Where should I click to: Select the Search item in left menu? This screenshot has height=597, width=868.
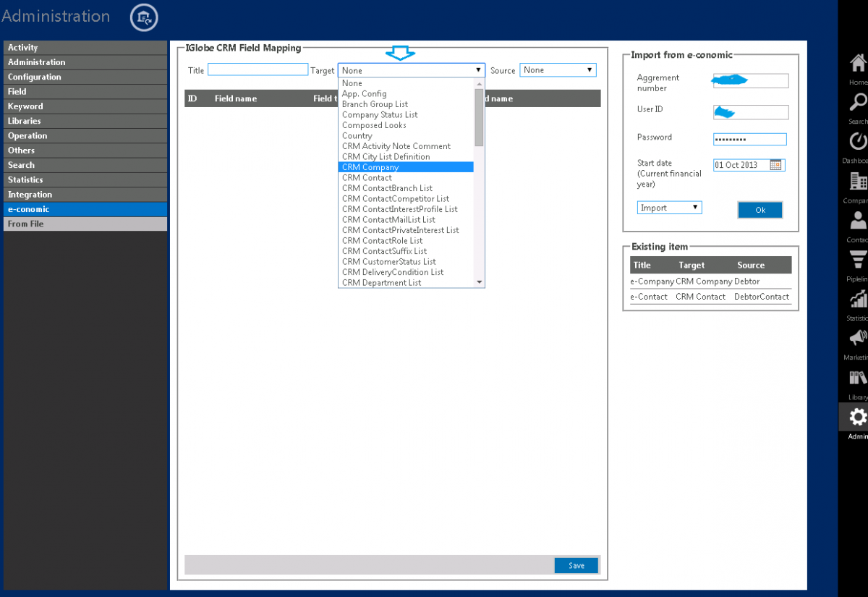85,165
